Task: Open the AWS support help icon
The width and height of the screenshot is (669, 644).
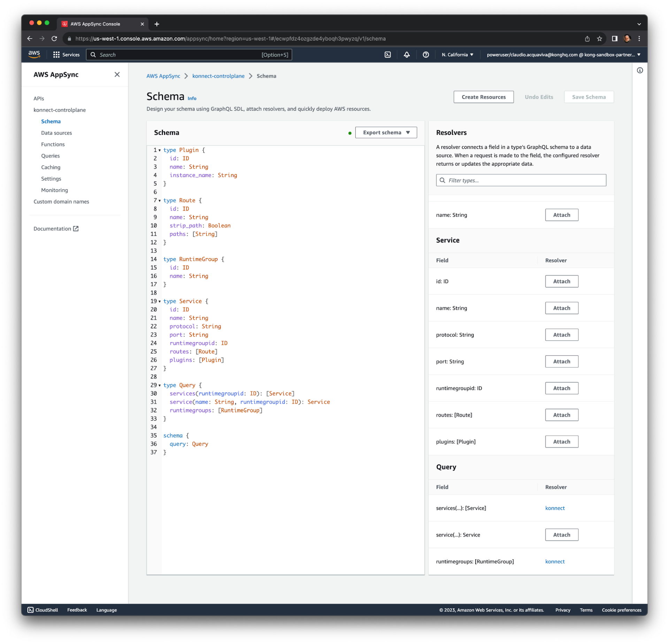Action: coord(426,55)
